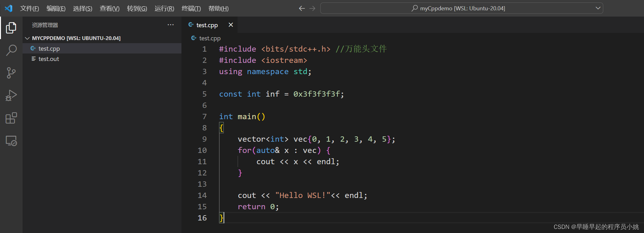The image size is (644, 233).
Task: Click the //万能头文件 comment
Action: 361,49
